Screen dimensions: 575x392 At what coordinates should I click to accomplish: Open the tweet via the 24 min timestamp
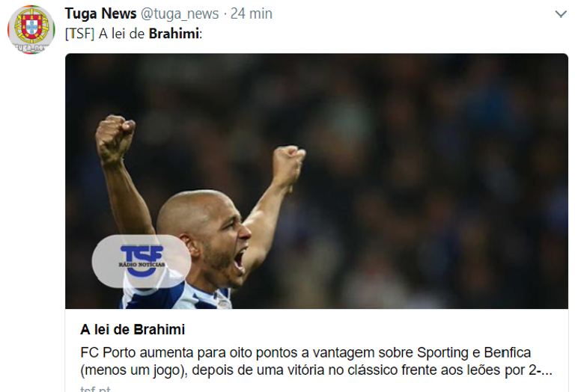click(x=252, y=14)
